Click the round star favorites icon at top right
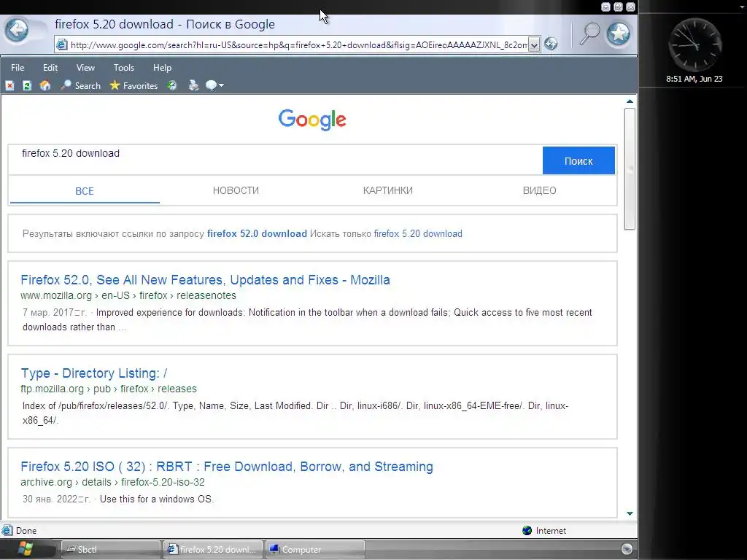The image size is (747, 560). [x=619, y=34]
